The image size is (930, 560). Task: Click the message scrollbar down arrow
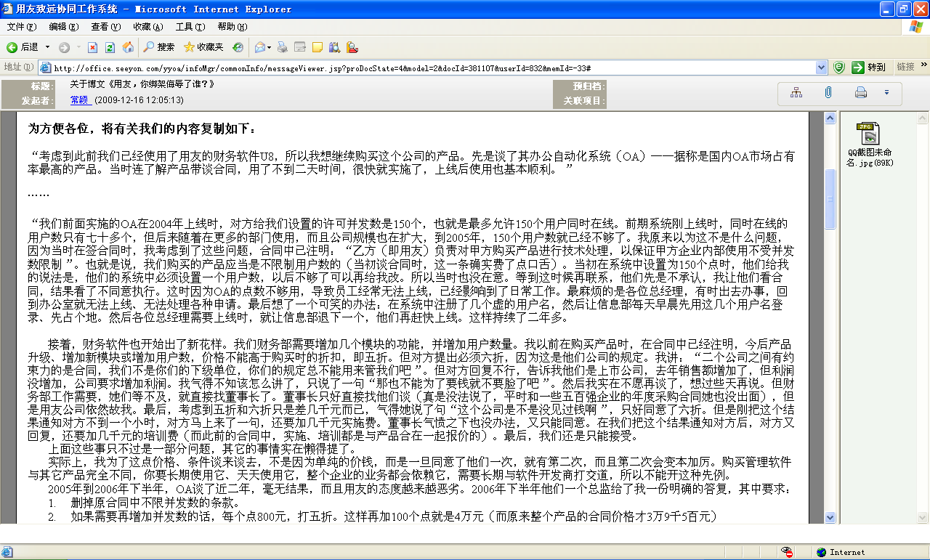(830, 517)
